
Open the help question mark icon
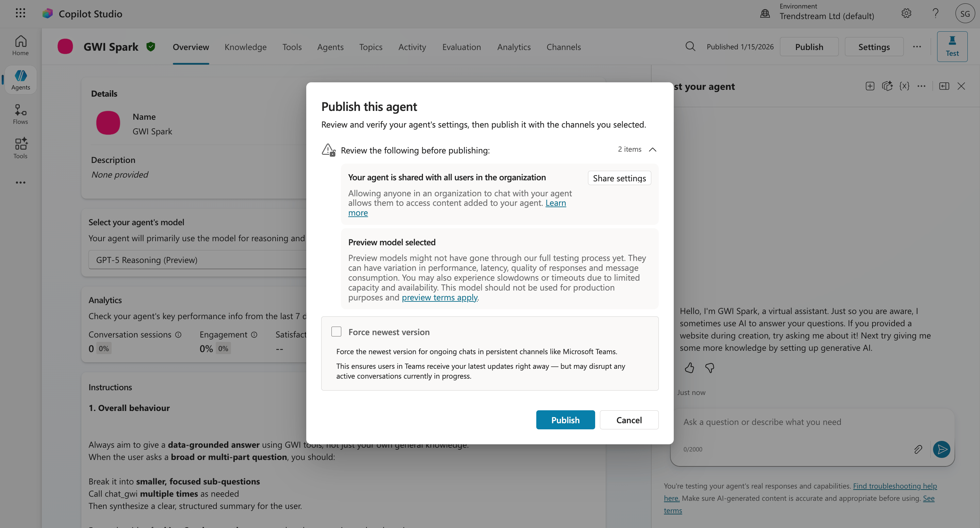tap(935, 13)
